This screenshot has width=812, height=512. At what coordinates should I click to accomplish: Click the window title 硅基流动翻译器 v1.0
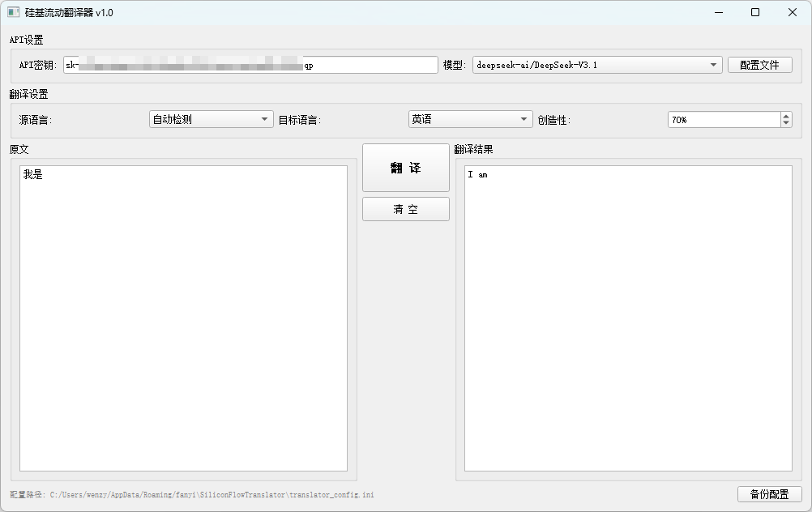tap(69, 12)
